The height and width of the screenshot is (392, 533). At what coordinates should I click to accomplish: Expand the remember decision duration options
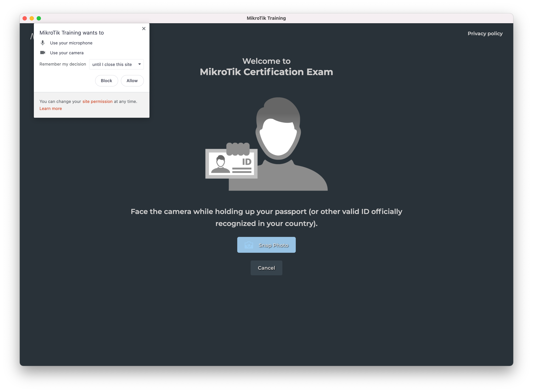(116, 64)
